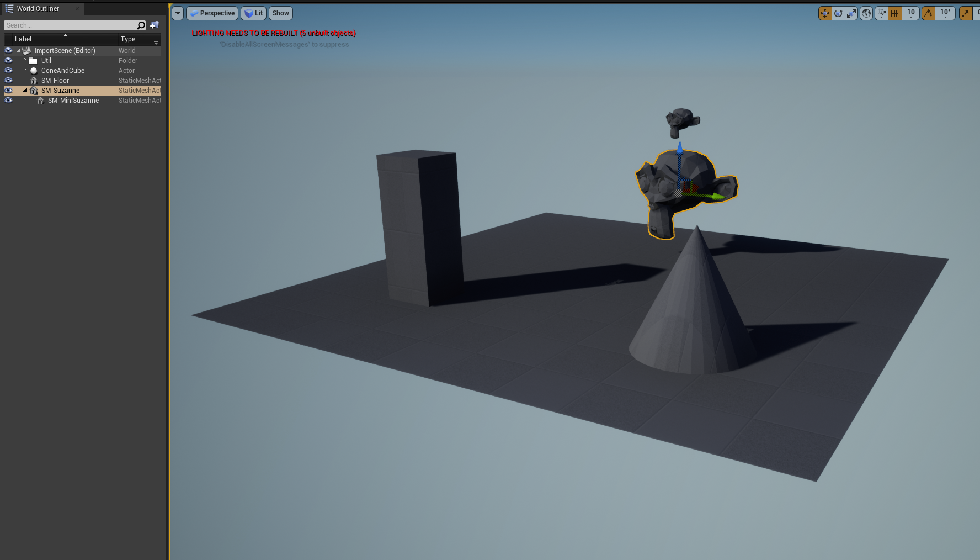Click the ImportScene world icon
Image resolution: width=980 pixels, height=560 pixels.
26,51
